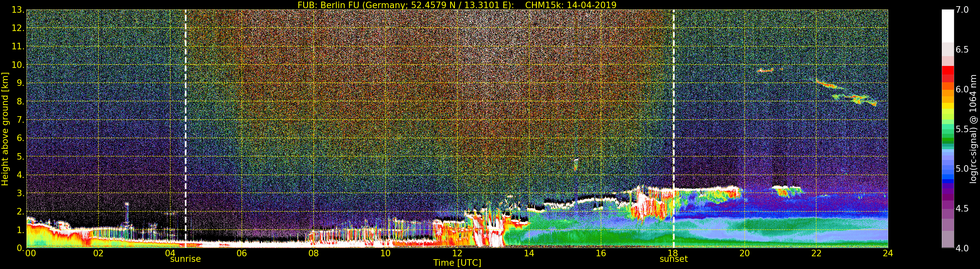Click the colorbar tick value 7.0
980x269 pixels.
click(x=962, y=10)
